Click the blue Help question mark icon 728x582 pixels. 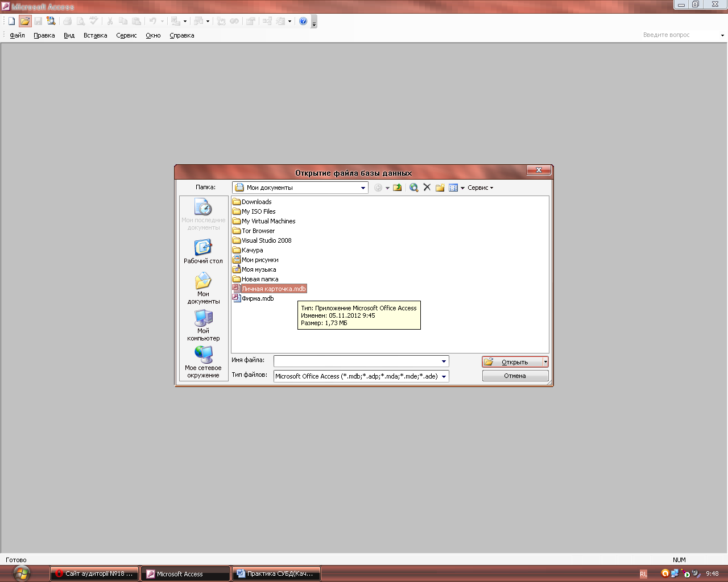tap(303, 21)
